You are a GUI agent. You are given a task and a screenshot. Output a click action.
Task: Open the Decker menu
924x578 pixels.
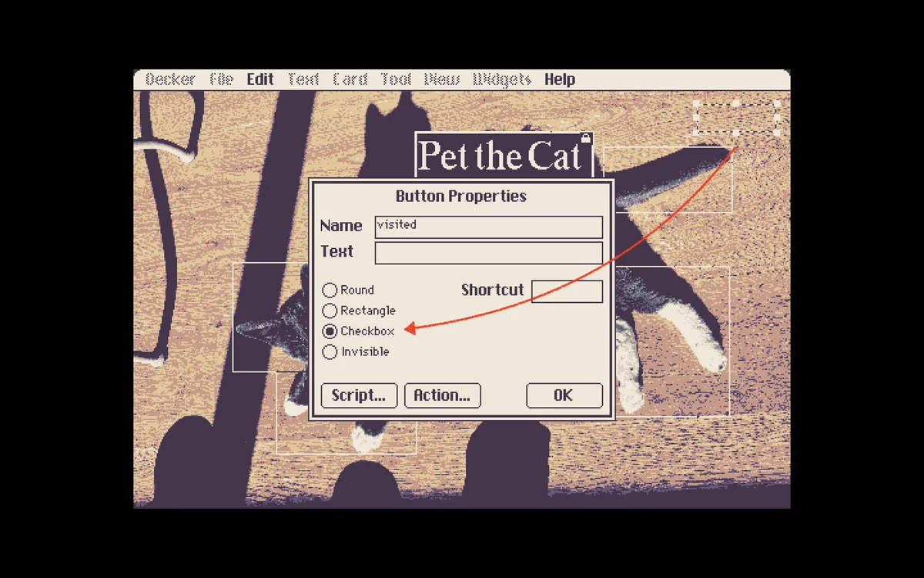tap(171, 79)
